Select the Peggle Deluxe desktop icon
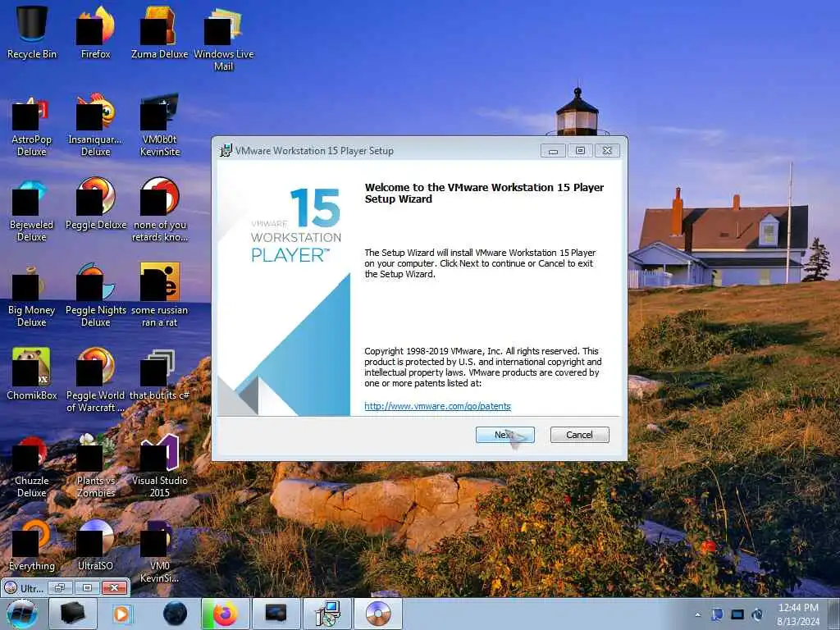 click(x=96, y=204)
